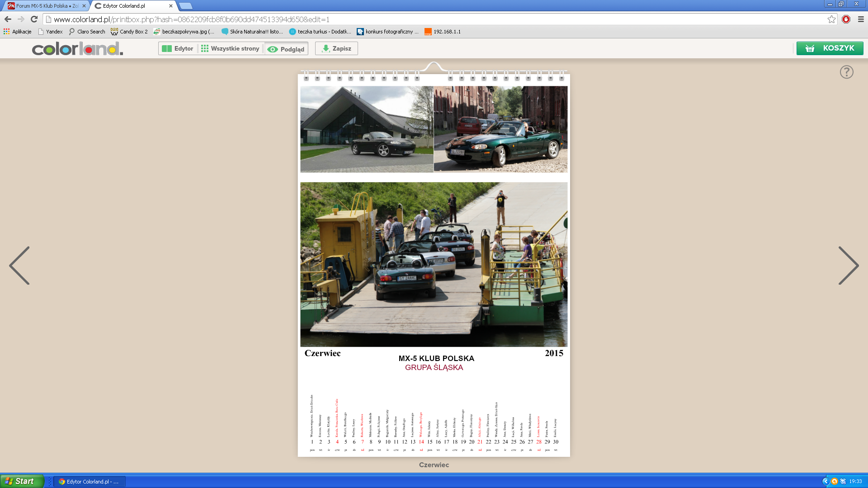The image size is (868, 488).
Task: Open the help question mark icon
Action: 846,72
